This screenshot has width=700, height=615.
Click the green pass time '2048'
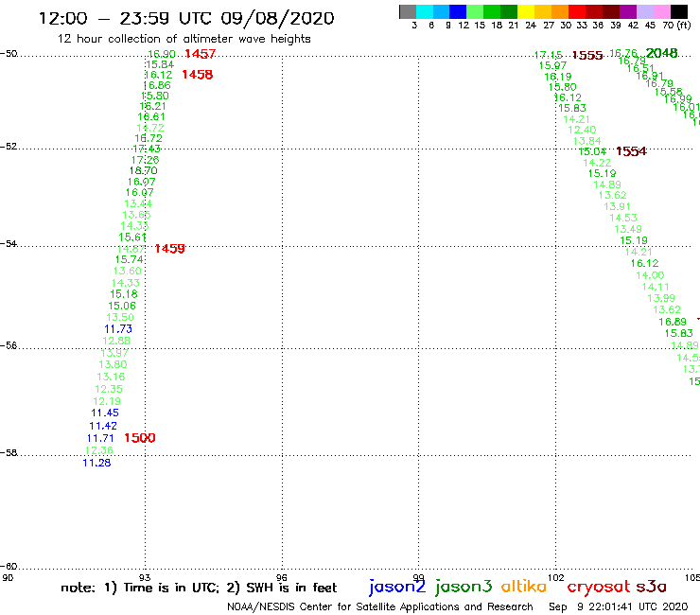click(661, 53)
